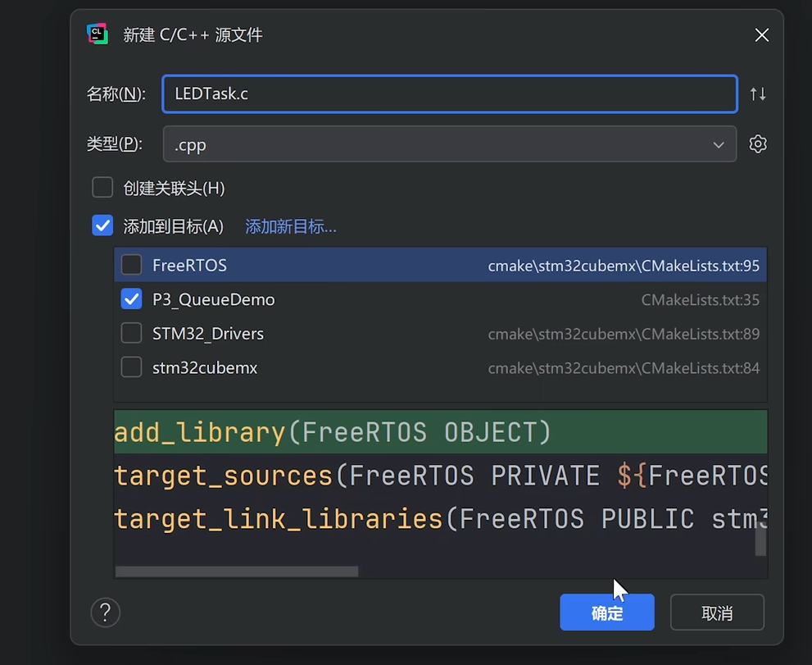Click the CMakeLists.txt:35 path text
Image resolution: width=812 pixels, height=665 pixels.
tap(700, 300)
